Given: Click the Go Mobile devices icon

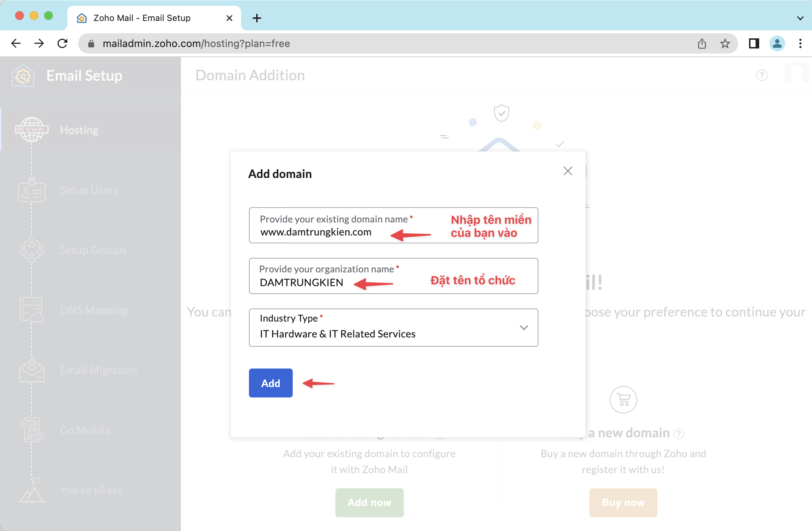Looking at the screenshot, I should pos(32,430).
